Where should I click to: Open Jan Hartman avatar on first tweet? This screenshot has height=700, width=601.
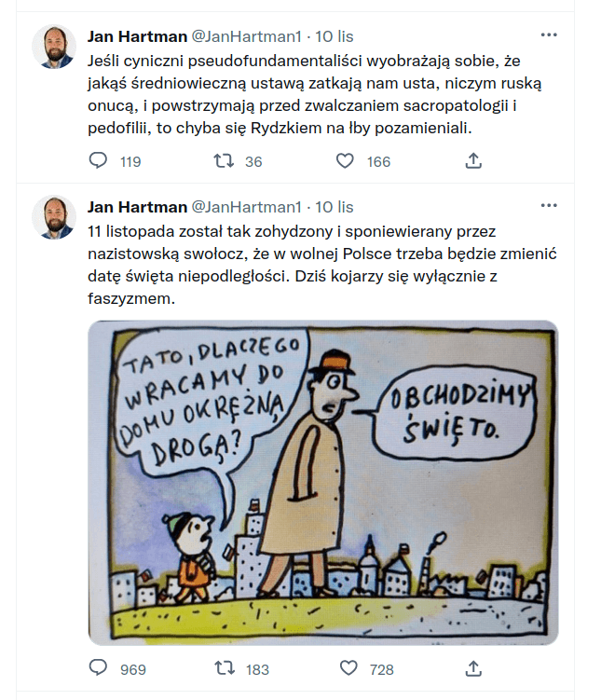pos(54,47)
